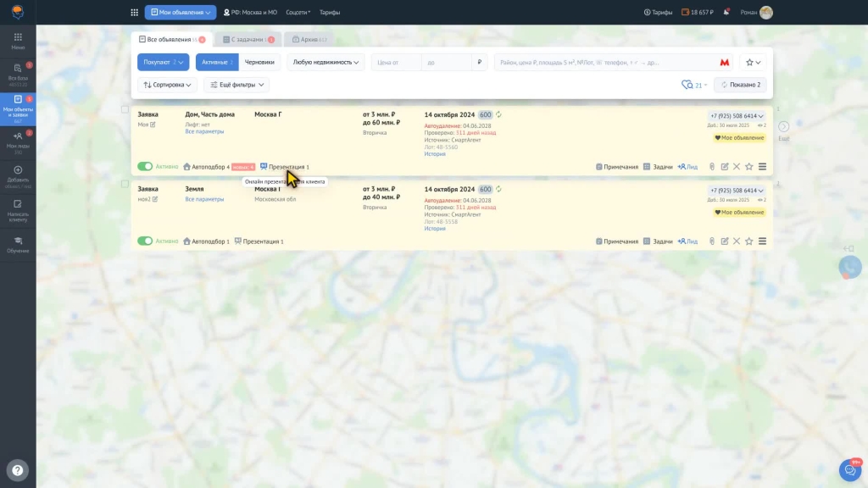Star the Земля request

click(749, 241)
